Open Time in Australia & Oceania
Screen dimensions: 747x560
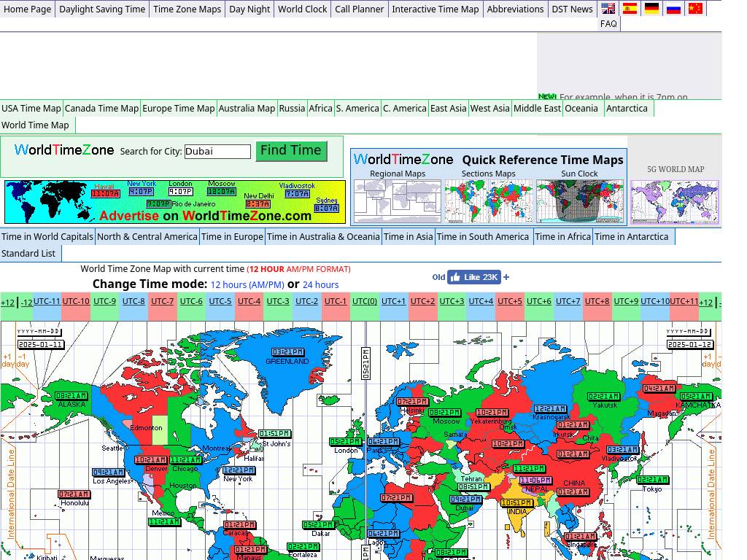coord(323,237)
